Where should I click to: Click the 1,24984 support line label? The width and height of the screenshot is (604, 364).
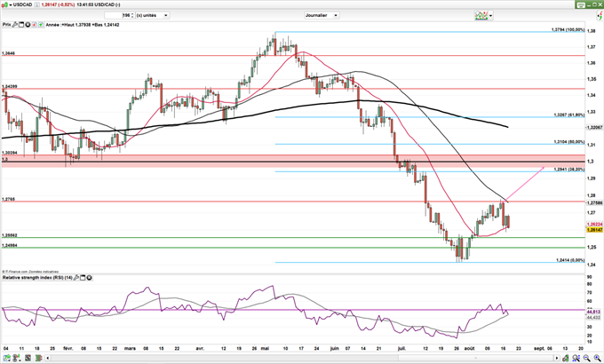(x=9, y=245)
